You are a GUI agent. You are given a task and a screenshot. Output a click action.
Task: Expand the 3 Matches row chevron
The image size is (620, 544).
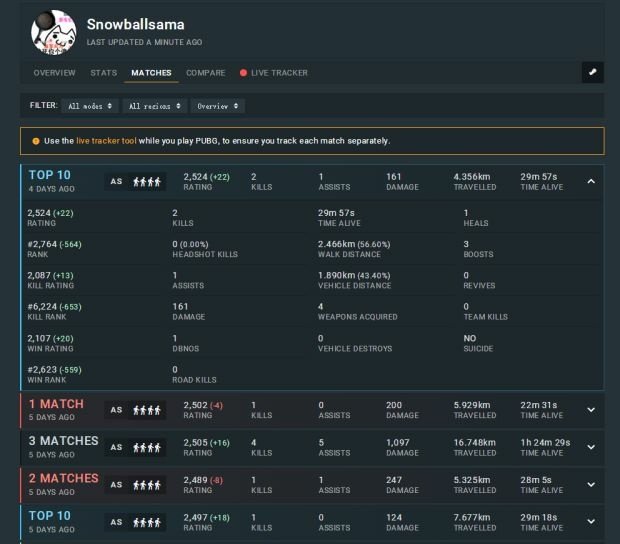[x=590, y=447]
